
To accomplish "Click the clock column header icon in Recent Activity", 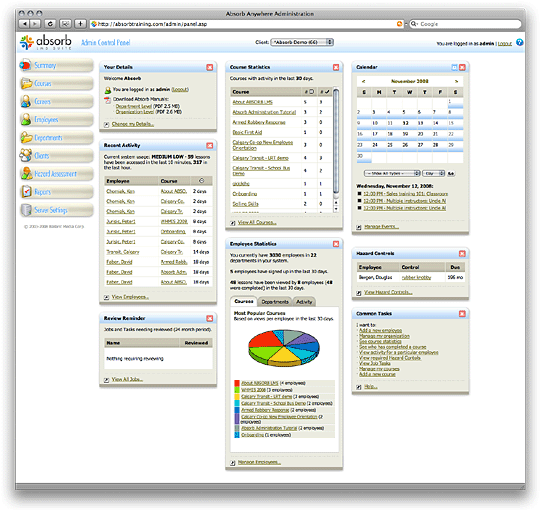I will click(x=202, y=181).
